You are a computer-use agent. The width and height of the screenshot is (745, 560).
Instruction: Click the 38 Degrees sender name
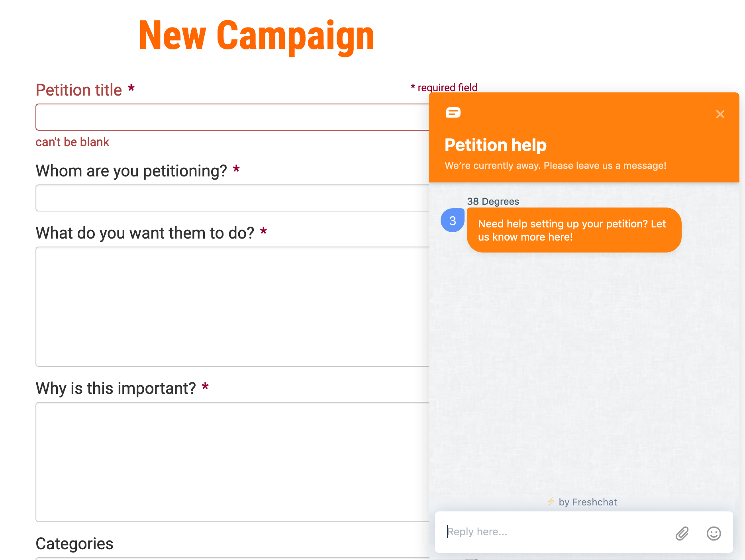click(493, 202)
